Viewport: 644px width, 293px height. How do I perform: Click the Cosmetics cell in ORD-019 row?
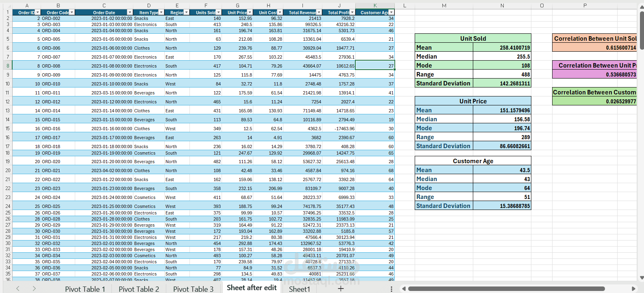point(149,153)
